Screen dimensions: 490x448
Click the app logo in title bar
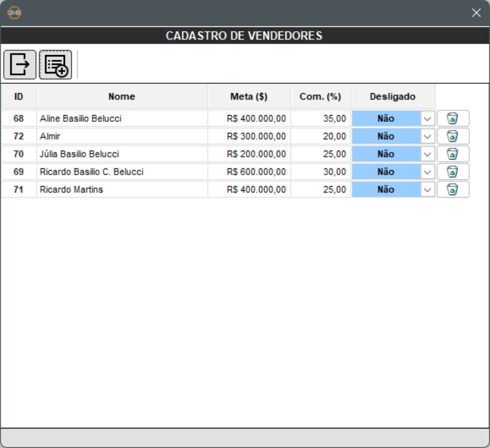pyautogui.click(x=13, y=13)
